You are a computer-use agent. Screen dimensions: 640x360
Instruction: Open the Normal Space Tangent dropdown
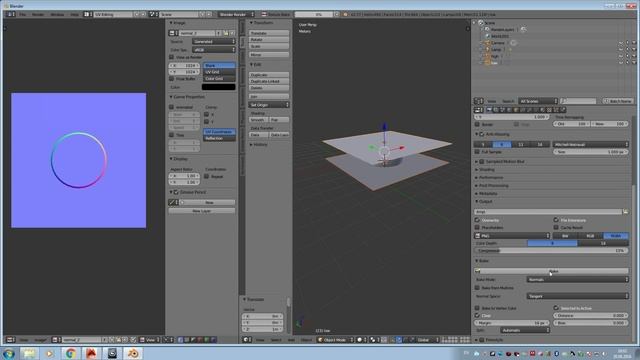pyautogui.click(x=578, y=296)
